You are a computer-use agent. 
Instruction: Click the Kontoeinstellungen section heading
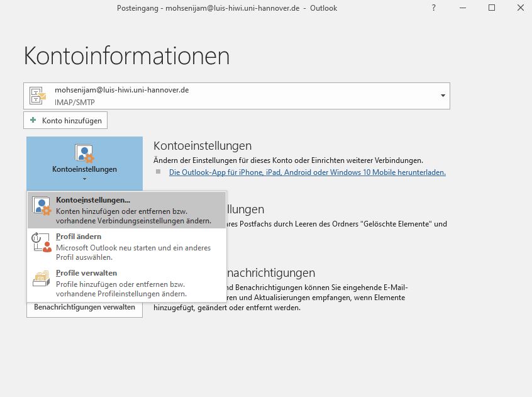tap(202, 146)
